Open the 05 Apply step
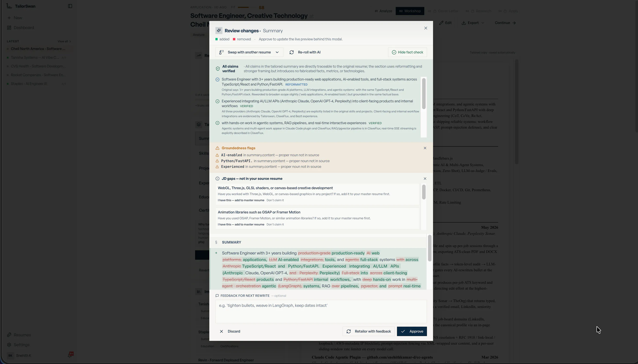This screenshot has height=364, width=638. (508, 11)
